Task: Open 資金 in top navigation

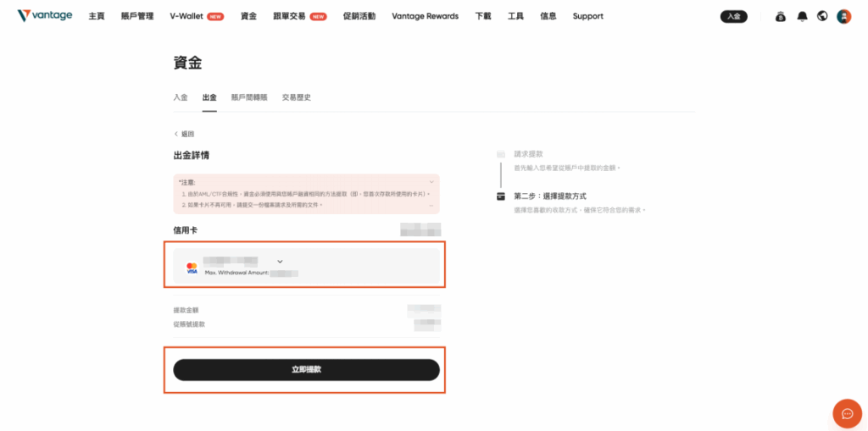Action: (248, 16)
